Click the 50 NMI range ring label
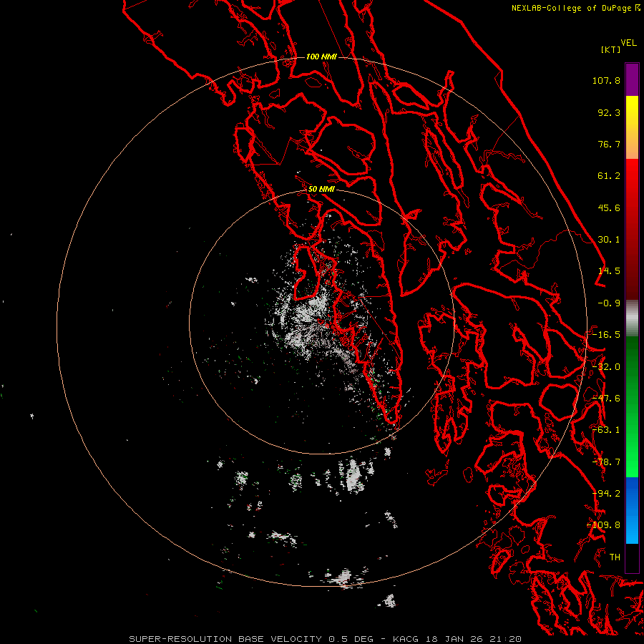 click(x=321, y=190)
